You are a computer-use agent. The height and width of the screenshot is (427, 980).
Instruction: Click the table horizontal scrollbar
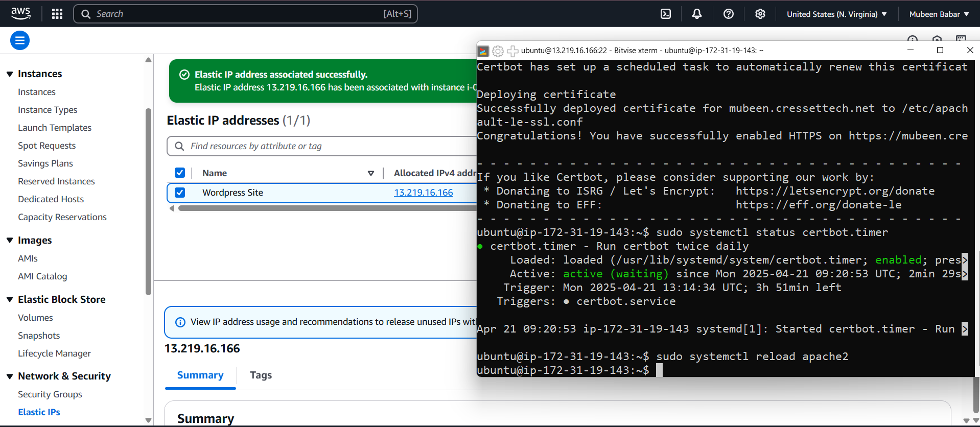point(327,208)
